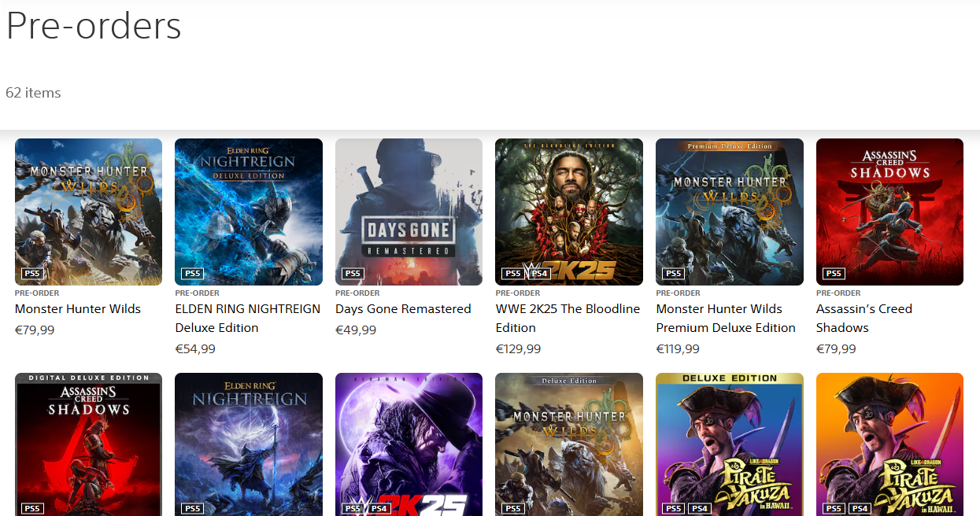The height and width of the screenshot is (516, 980).
Task: Open the €79,99 Monster Hunter Wilds title link
Action: pyautogui.click(x=78, y=309)
